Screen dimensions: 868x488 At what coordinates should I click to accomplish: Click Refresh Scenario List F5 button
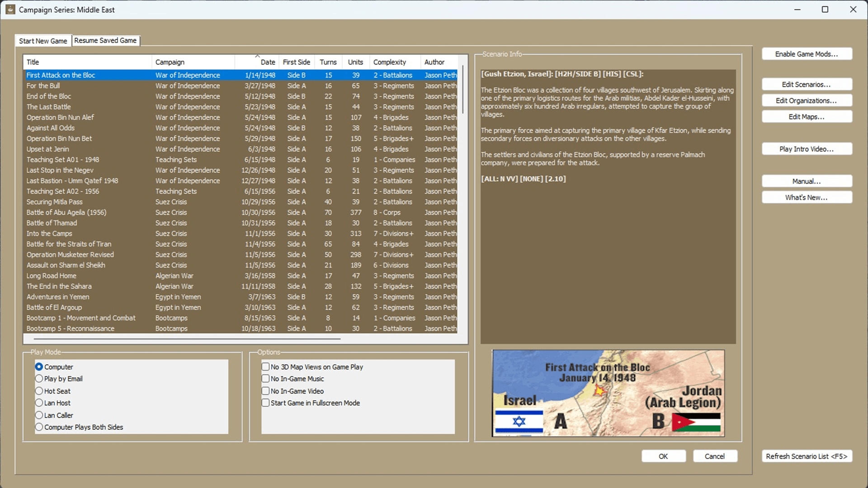coord(807,456)
